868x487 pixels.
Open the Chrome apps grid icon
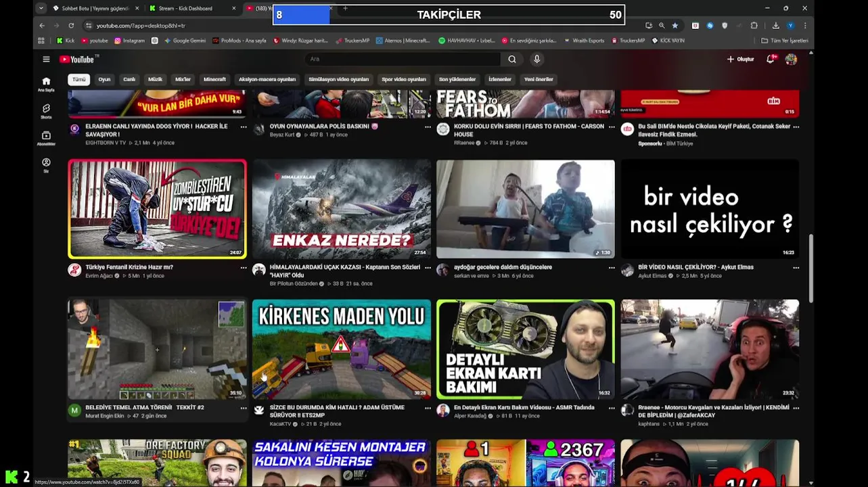tap(41, 41)
